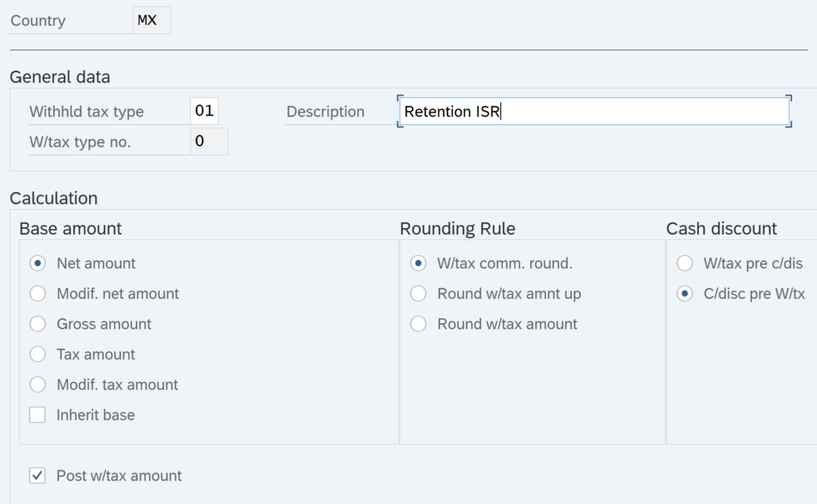Click the Country field showing MX
The width and height of the screenshot is (817, 504).
pos(151,21)
